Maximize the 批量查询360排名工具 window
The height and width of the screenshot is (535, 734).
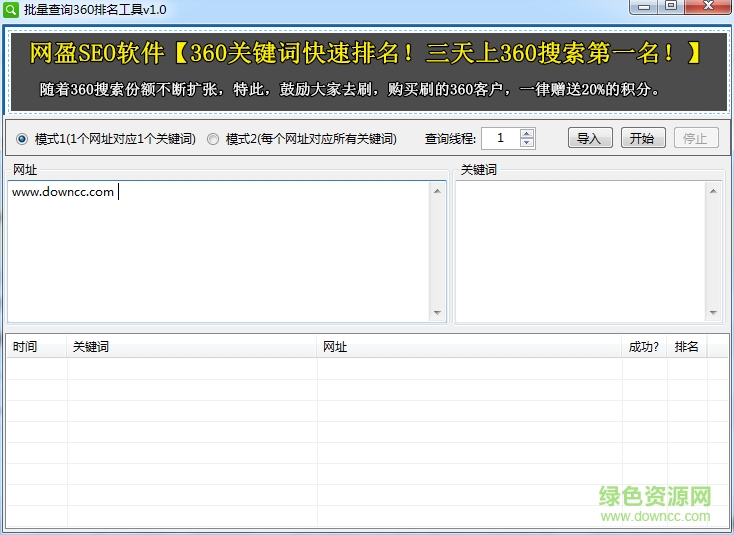[671, 6]
